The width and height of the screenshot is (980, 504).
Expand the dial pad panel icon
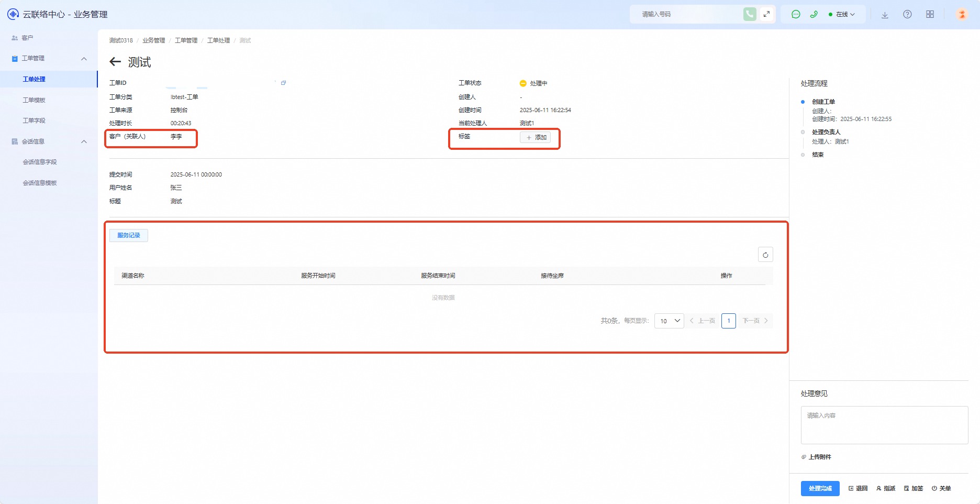point(766,14)
